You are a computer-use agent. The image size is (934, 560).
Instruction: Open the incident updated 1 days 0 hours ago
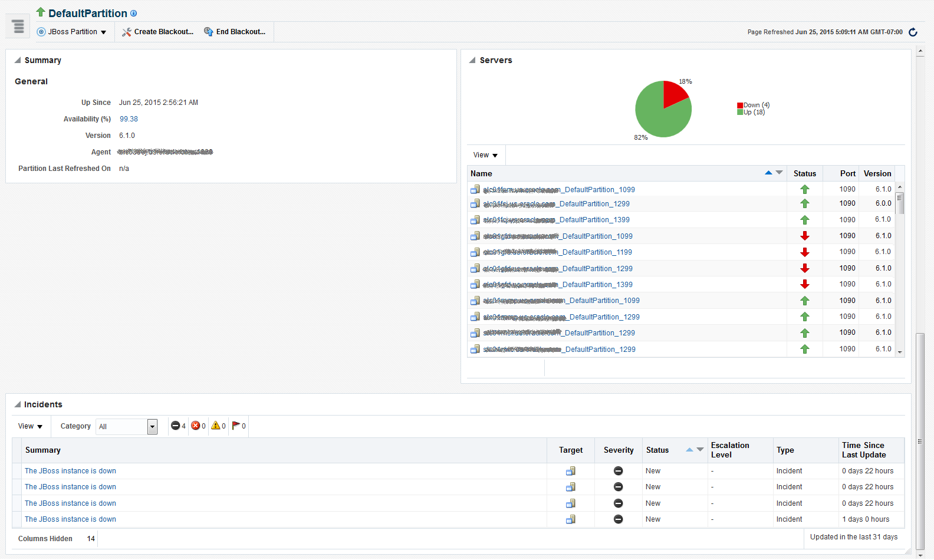tap(70, 519)
